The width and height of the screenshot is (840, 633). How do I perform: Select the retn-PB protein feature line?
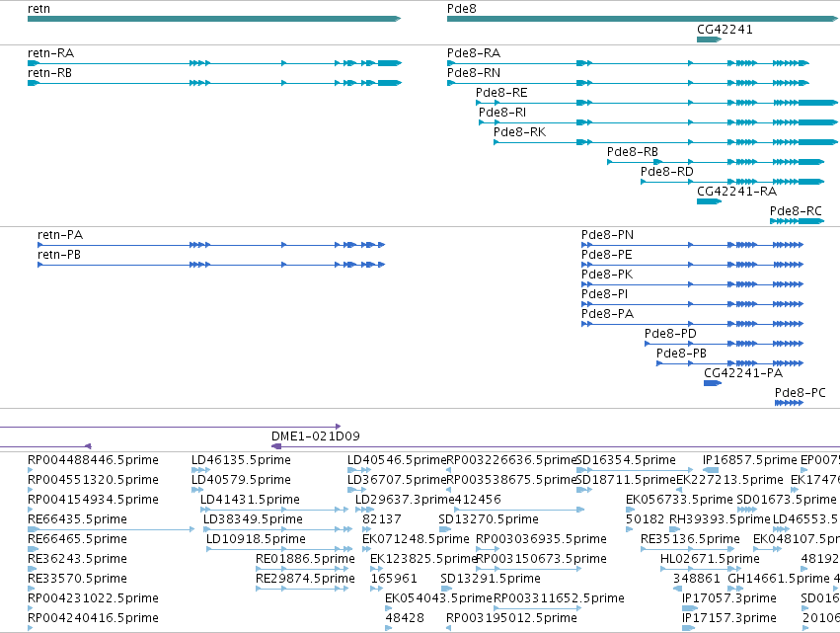click(x=211, y=265)
